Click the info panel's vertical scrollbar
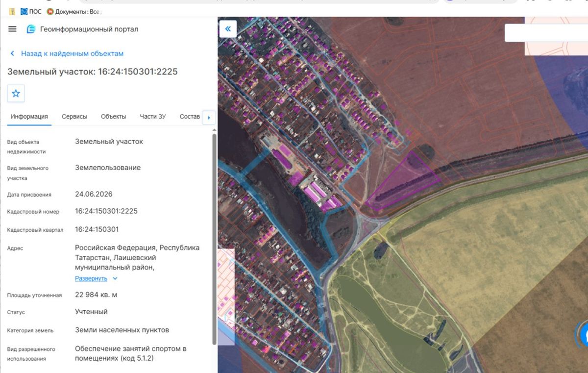This screenshot has width=588, height=373. pyautogui.click(x=214, y=239)
